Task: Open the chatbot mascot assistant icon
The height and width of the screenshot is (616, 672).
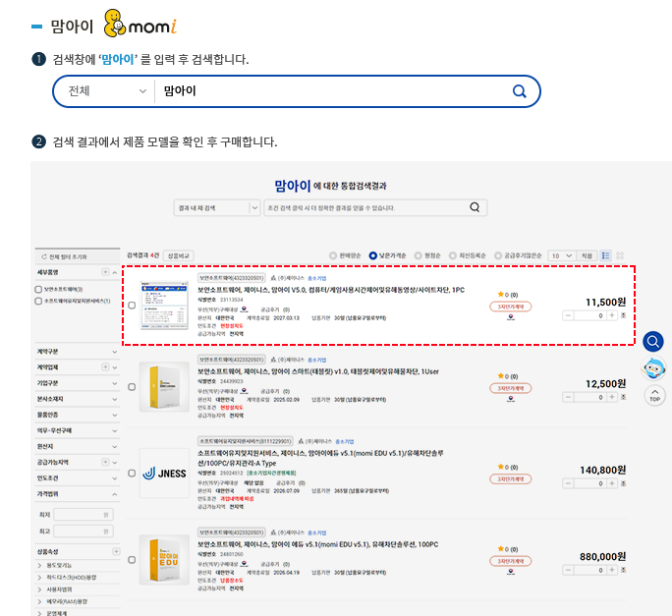Action: click(x=653, y=368)
